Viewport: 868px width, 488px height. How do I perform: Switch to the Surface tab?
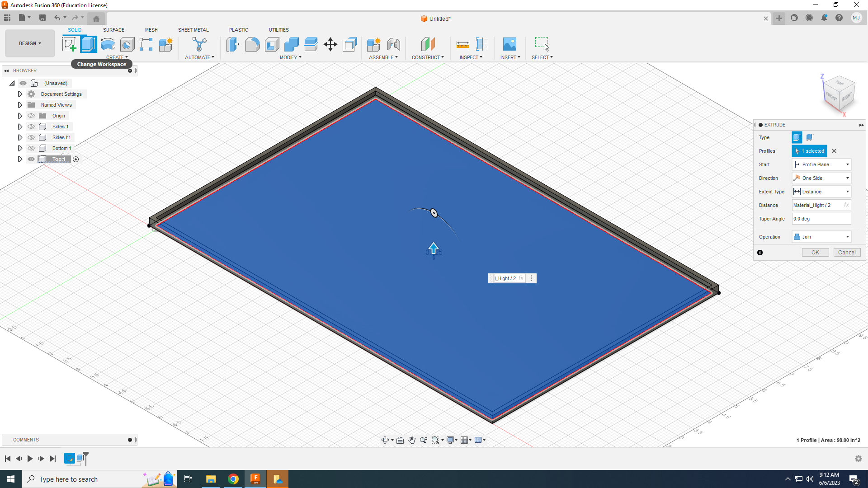(x=113, y=30)
